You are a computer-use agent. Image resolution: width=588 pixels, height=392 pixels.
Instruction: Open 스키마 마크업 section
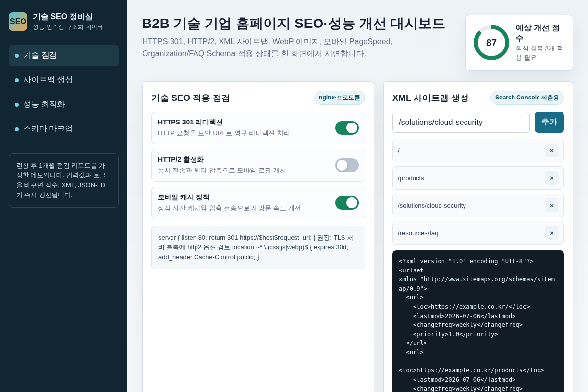(64, 129)
